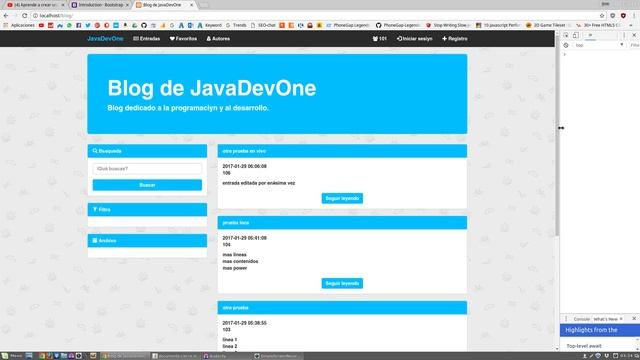Open the 'otra prueba en vivo' entry title
Image resolution: width=640 pixels, height=360 pixels.
point(244,151)
